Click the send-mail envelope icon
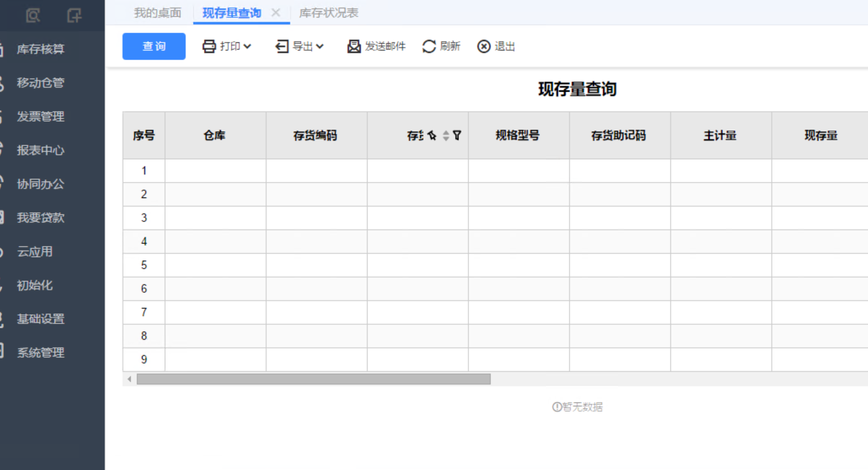The image size is (868, 470). click(354, 46)
